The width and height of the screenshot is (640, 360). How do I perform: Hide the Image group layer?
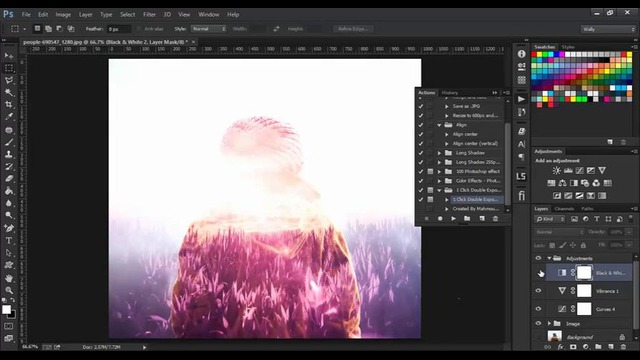click(538, 323)
